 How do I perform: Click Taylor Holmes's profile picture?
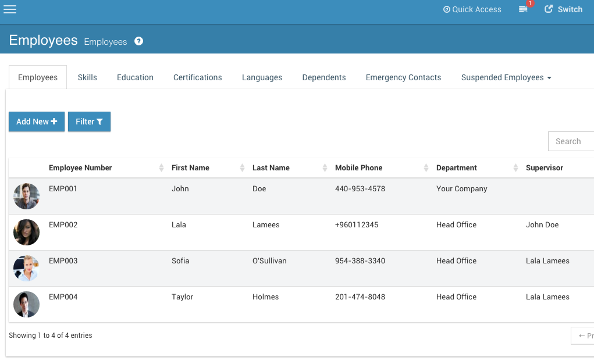click(26, 304)
